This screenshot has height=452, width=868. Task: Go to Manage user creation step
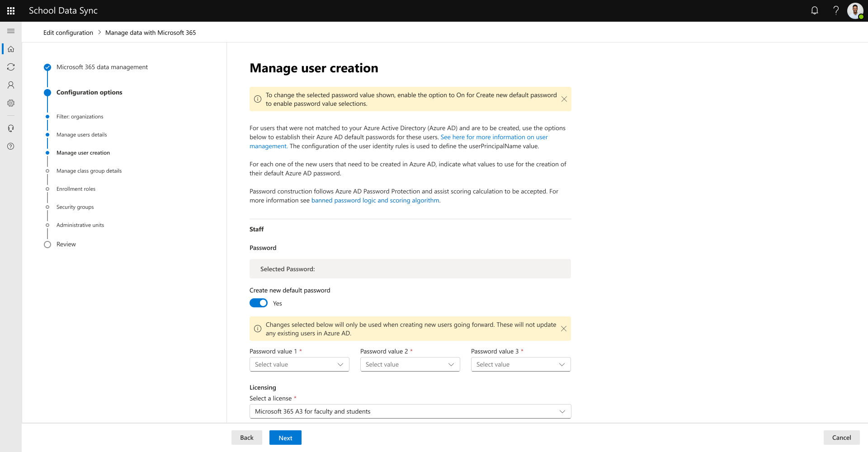(x=83, y=153)
